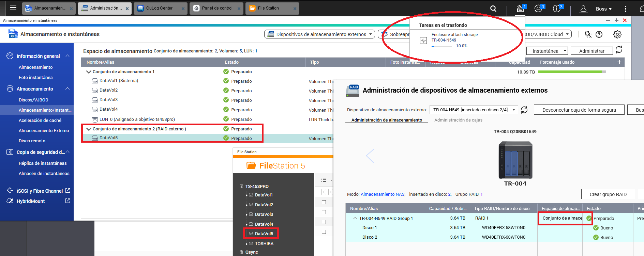The width and height of the screenshot is (644, 256).
Task: Tick the second File Station row checkbox
Action: (324, 212)
